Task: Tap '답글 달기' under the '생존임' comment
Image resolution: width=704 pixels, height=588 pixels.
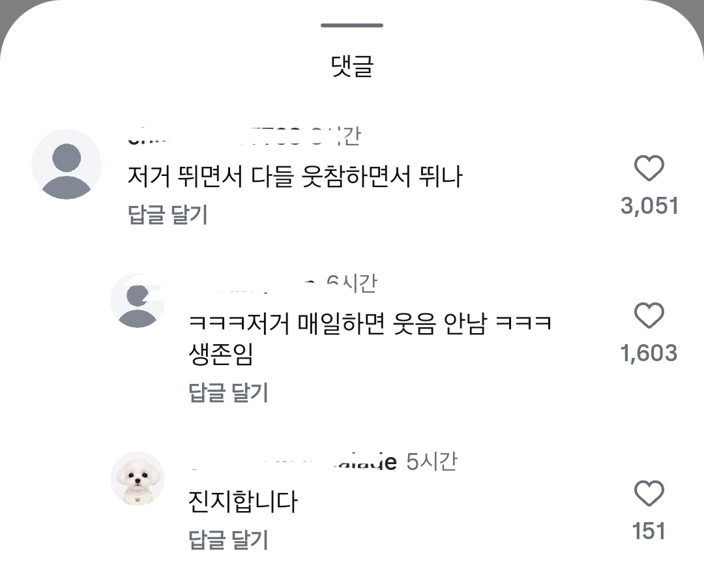Action: pyautogui.click(x=228, y=392)
